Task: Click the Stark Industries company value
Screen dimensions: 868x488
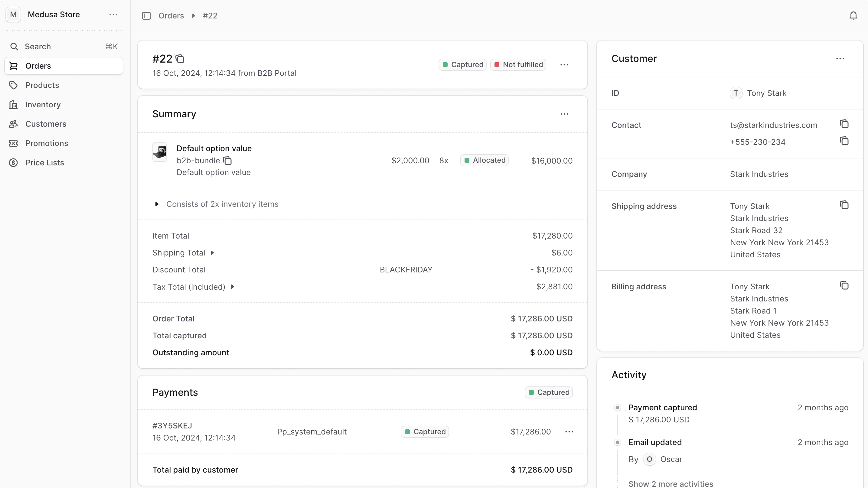Action: point(759,174)
